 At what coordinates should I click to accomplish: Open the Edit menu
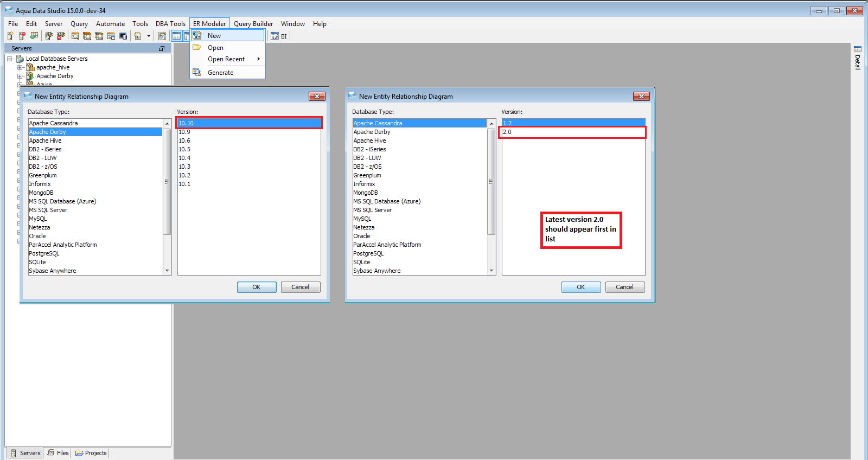[x=31, y=24]
